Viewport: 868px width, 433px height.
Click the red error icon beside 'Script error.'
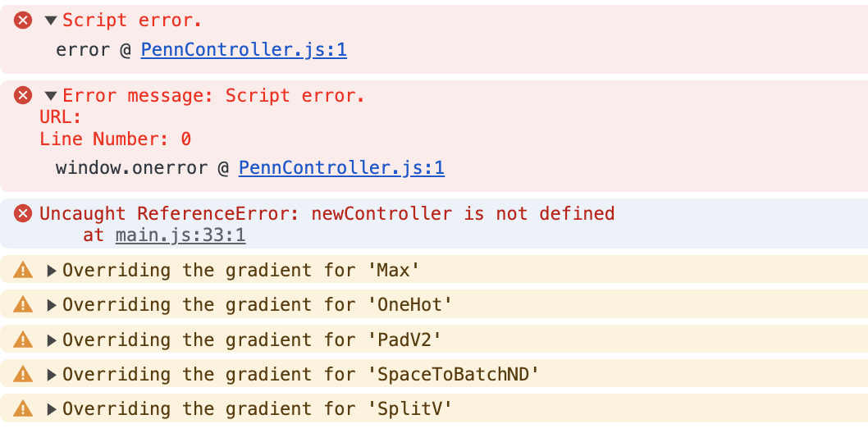click(23, 21)
